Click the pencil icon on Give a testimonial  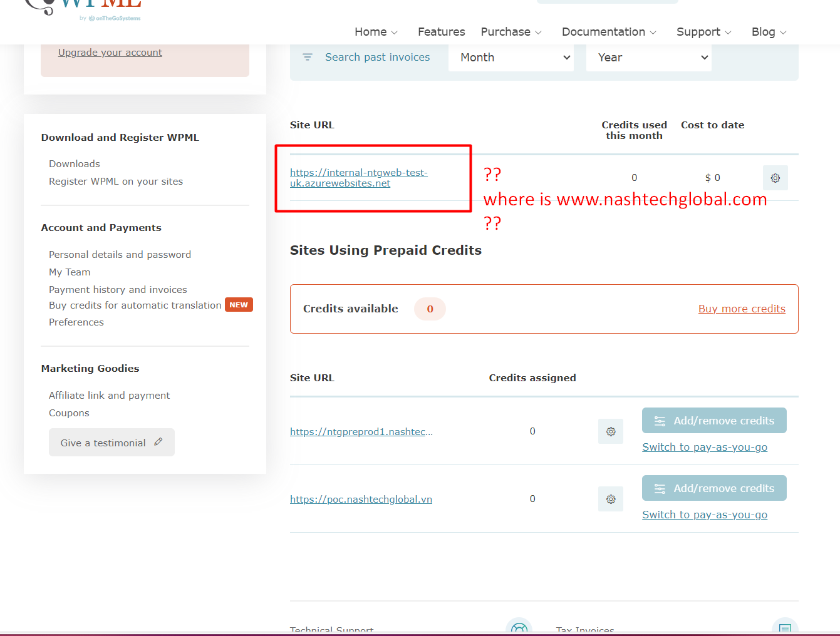[158, 442]
